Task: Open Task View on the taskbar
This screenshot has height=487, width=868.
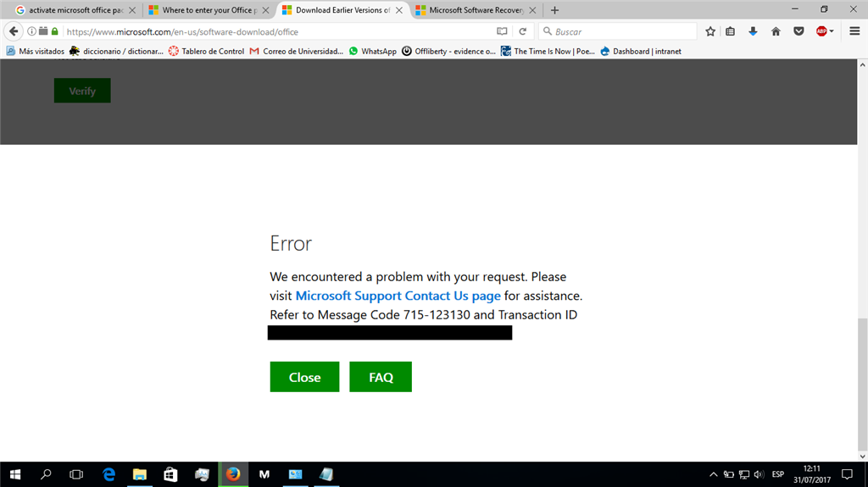Action: [x=76, y=474]
